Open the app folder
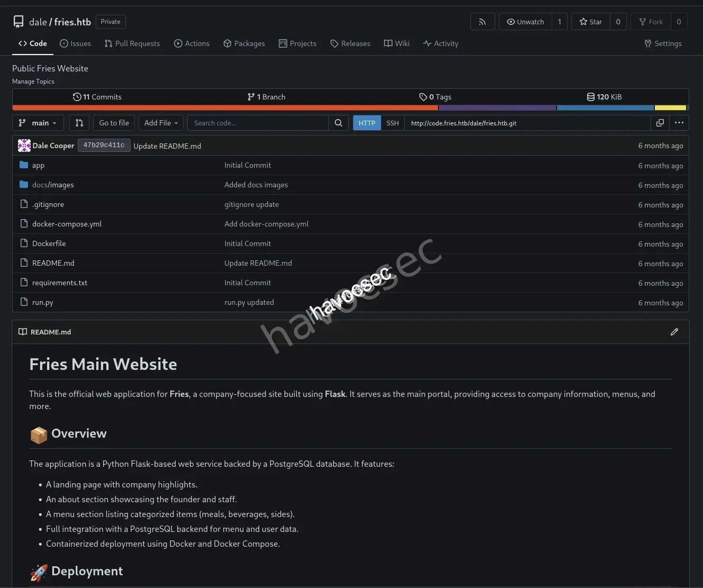703x588 pixels. pos(38,165)
